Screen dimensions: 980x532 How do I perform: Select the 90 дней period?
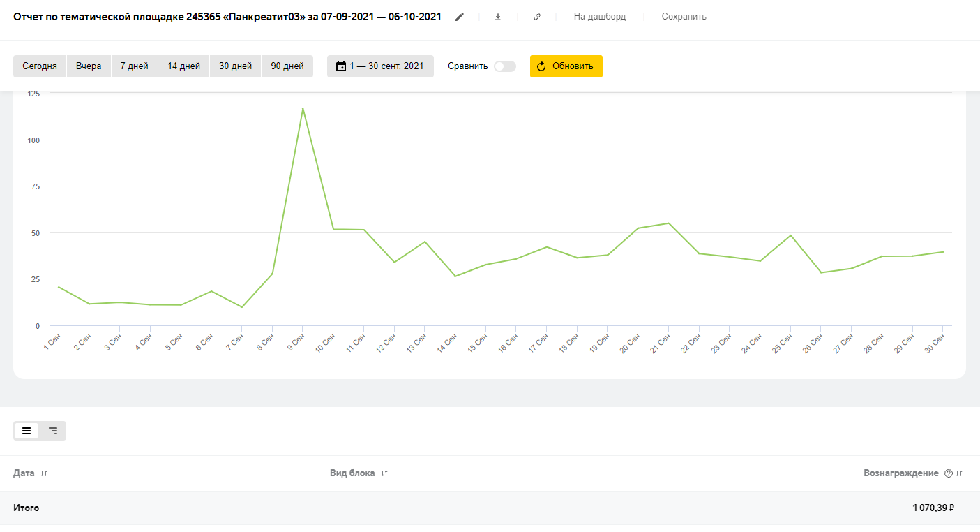[287, 66]
